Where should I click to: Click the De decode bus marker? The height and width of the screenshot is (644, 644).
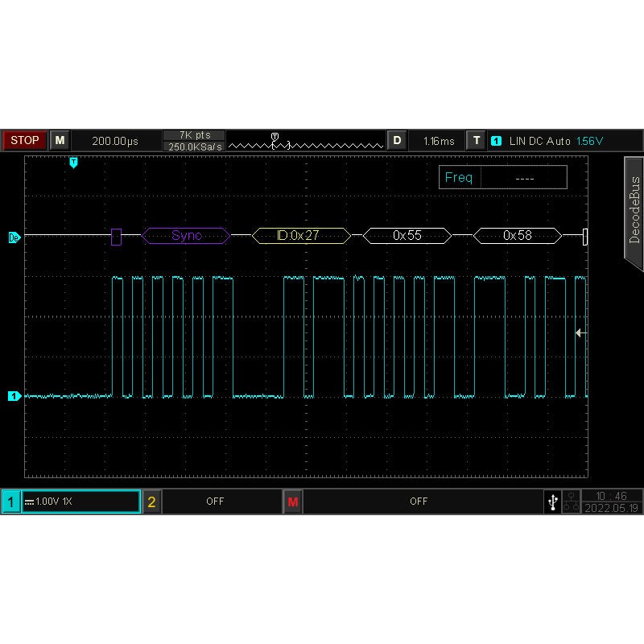pos(14,237)
